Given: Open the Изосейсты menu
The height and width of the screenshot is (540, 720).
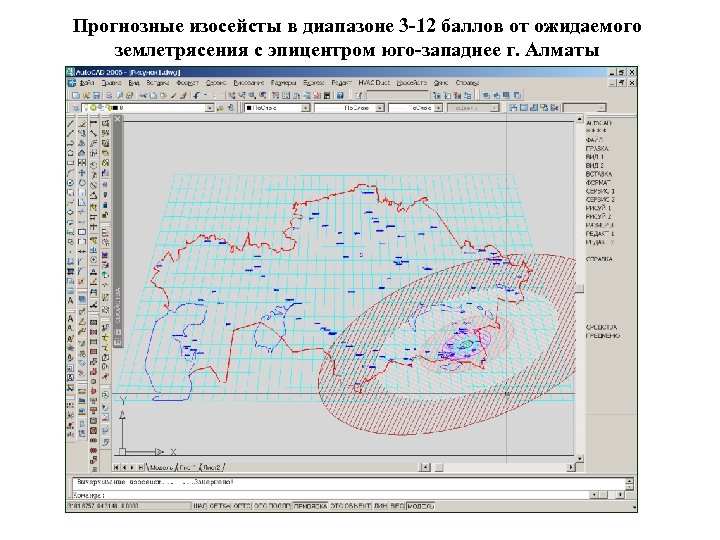Looking at the screenshot, I should coord(411,83).
